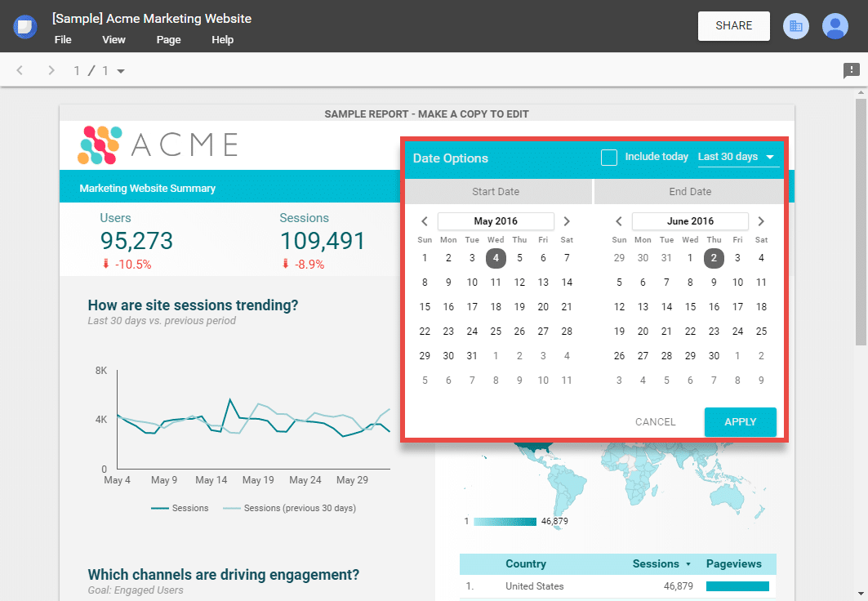Enable the Include today checkbox

pyautogui.click(x=609, y=158)
